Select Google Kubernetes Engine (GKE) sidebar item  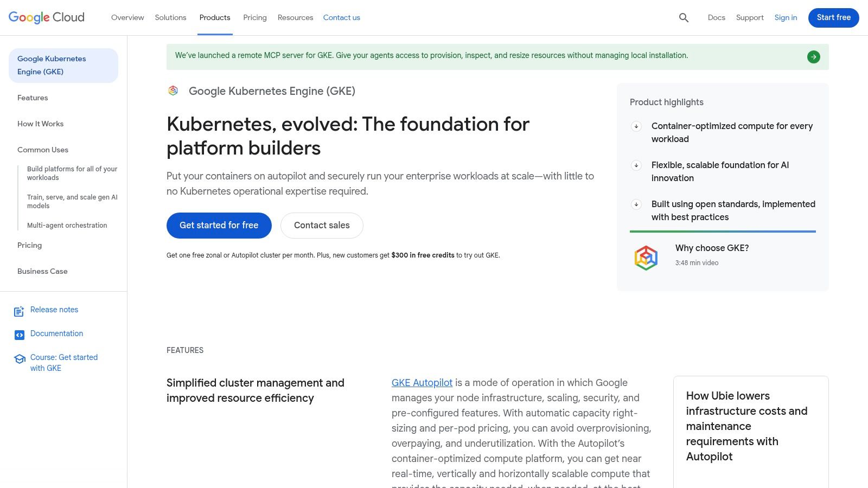(x=63, y=66)
